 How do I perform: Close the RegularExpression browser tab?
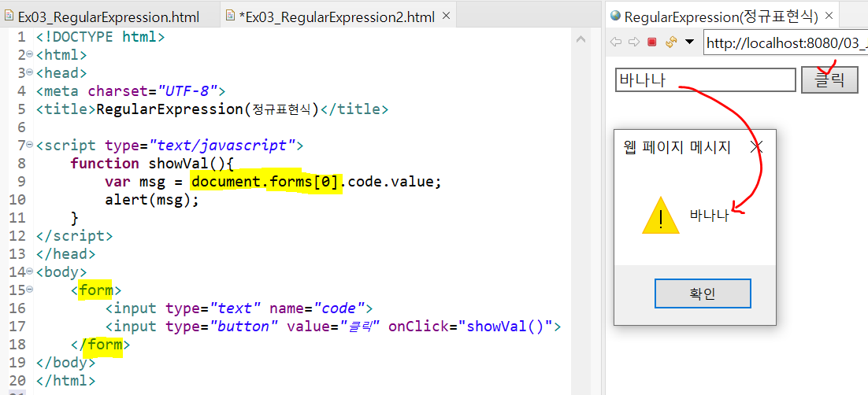(829, 16)
